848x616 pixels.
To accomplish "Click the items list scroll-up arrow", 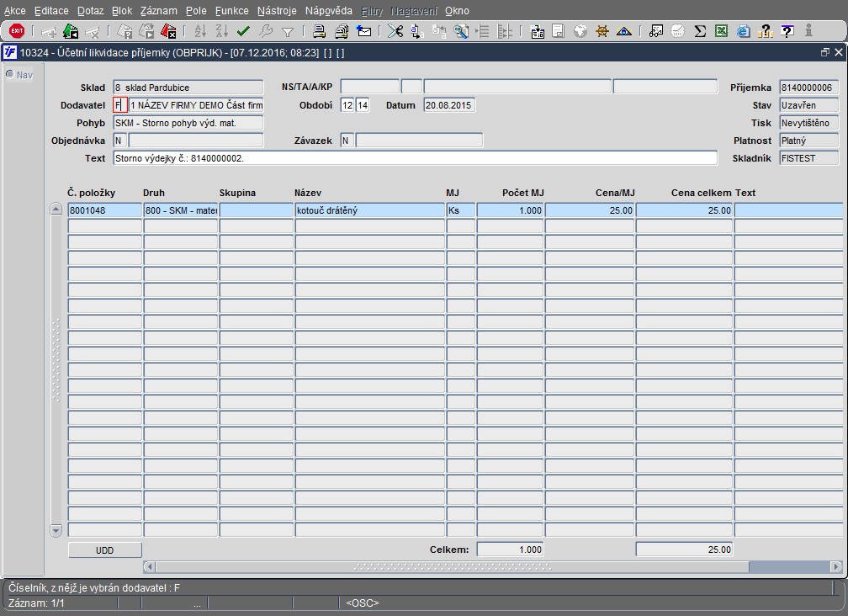I will 56,209.
